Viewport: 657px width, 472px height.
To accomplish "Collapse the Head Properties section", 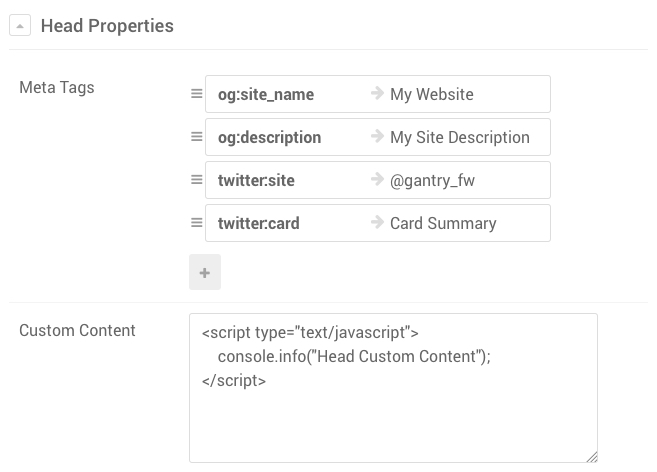I will click(20, 26).
